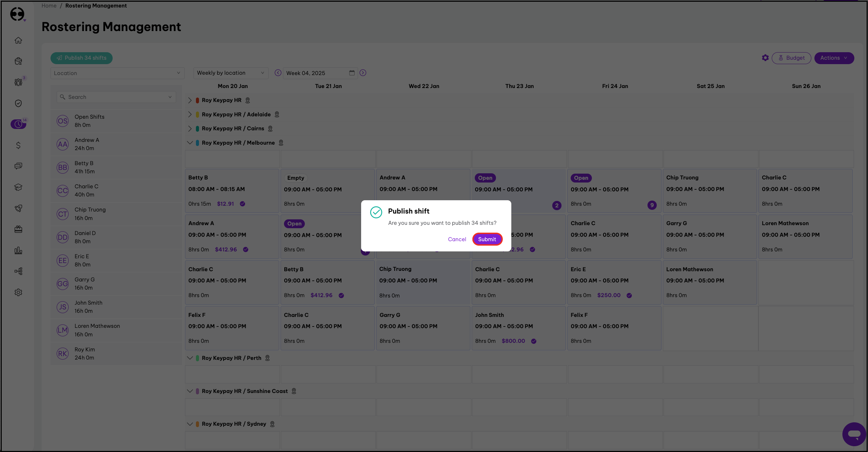868x452 pixels.
Task: Open the payroll dollar icon
Action: 18,145
